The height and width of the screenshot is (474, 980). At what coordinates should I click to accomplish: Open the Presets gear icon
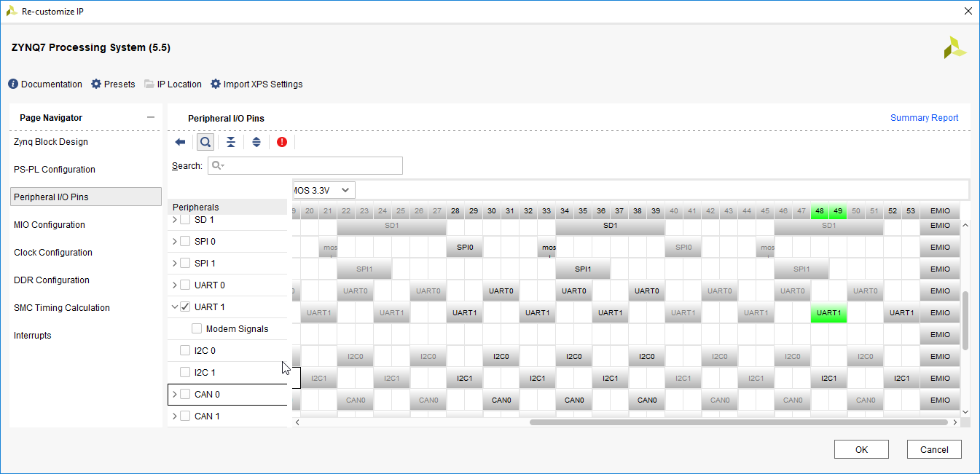tap(96, 84)
